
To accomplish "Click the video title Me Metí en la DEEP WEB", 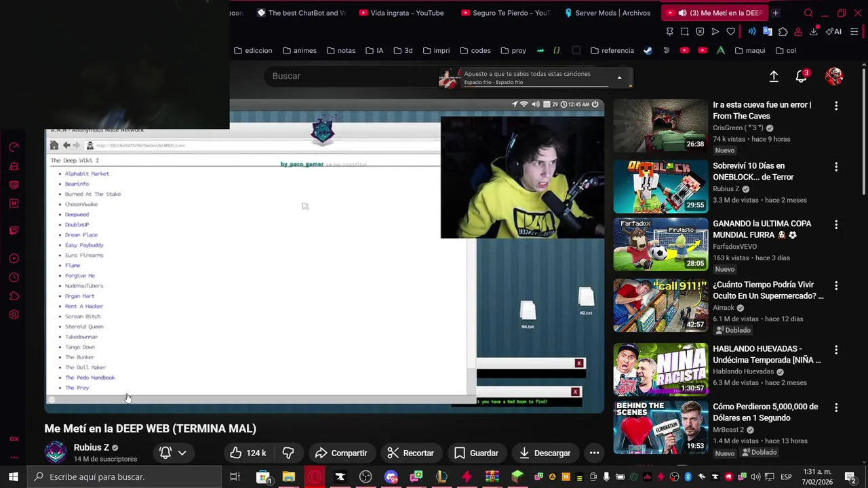I will tap(150, 428).
